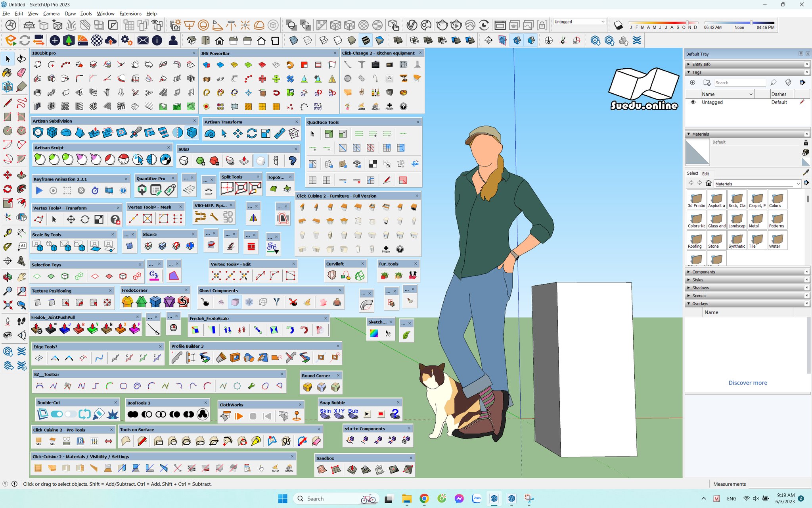
Task: Open the Camera menu
Action: pos(51,13)
